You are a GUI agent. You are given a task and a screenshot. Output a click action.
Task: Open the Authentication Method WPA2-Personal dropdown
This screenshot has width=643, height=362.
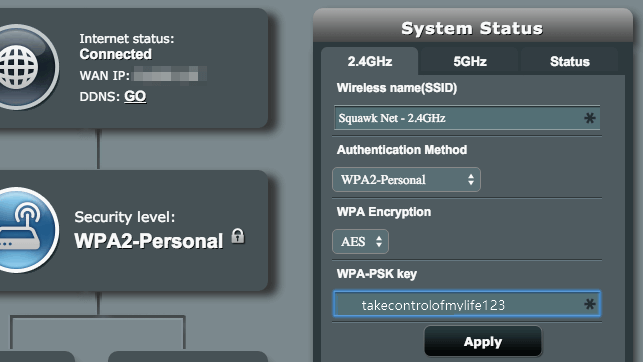coord(406,180)
